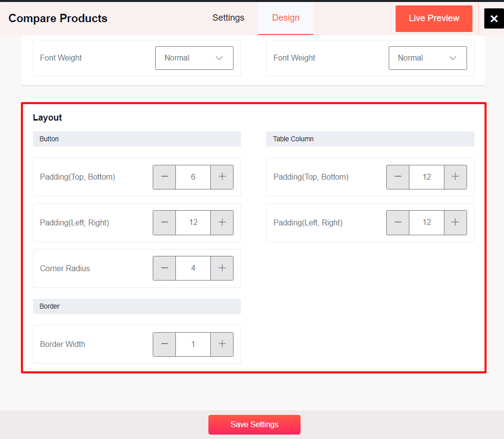This screenshot has height=439, width=504.
Task: Click the minus icon for Border Width
Action: [x=164, y=344]
